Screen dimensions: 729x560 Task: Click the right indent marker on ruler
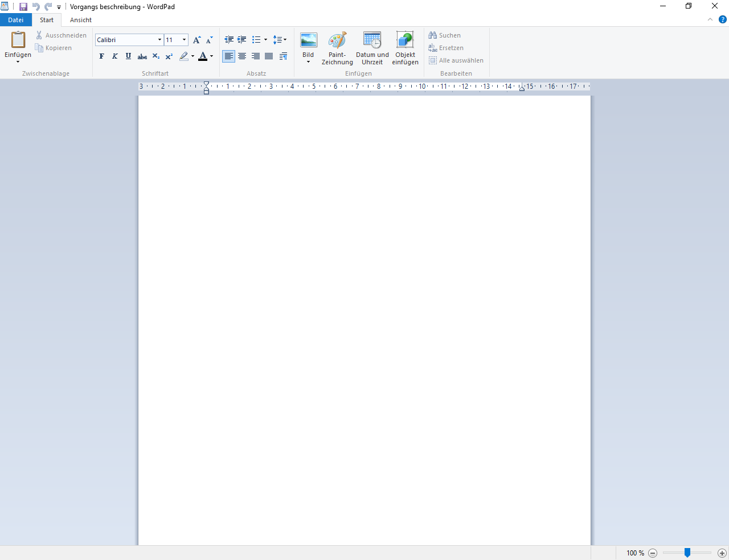522,88
